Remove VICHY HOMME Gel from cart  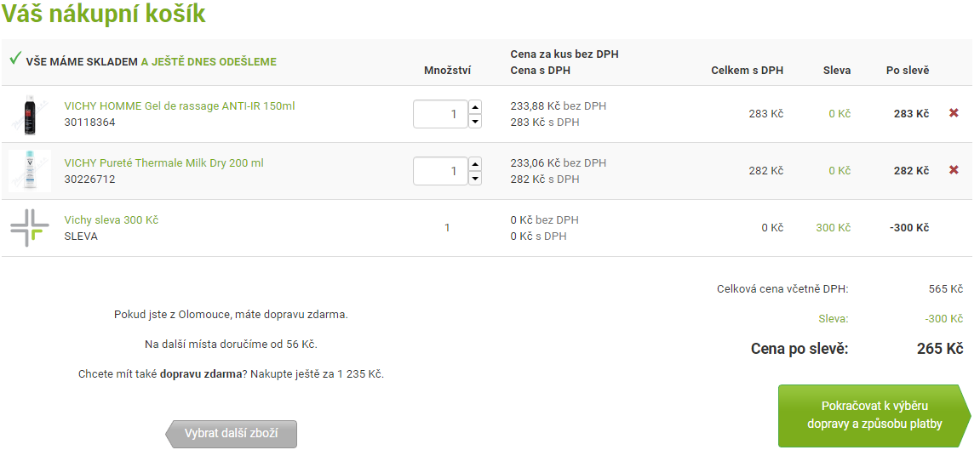pyautogui.click(x=954, y=114)
